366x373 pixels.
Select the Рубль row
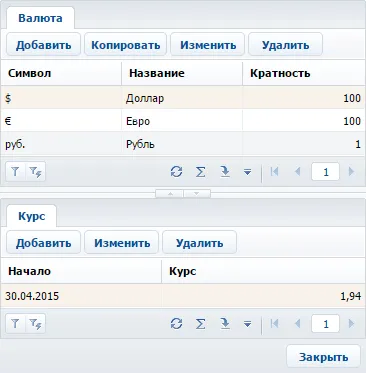click(183, 144)
